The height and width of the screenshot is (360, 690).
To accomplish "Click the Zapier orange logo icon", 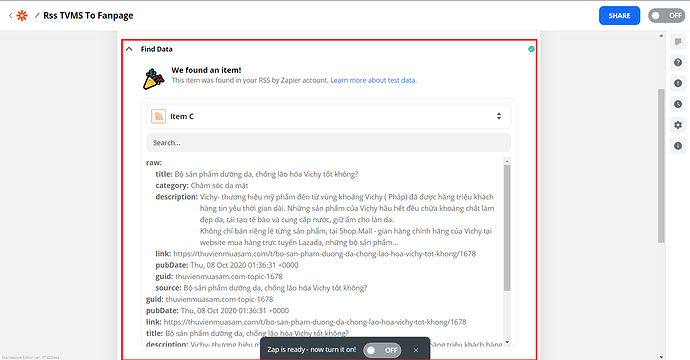I will tap(22, 15).
